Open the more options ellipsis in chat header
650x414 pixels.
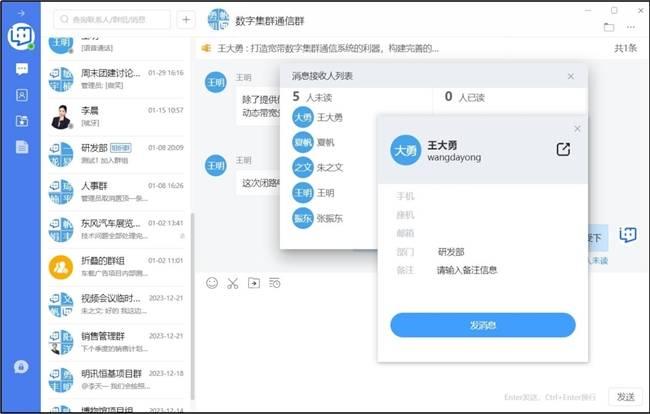631,27
